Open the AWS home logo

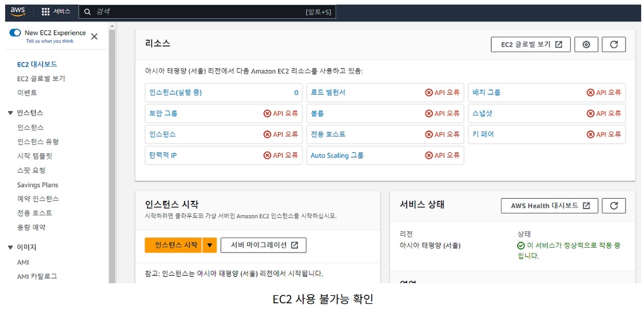pos(18,11)
